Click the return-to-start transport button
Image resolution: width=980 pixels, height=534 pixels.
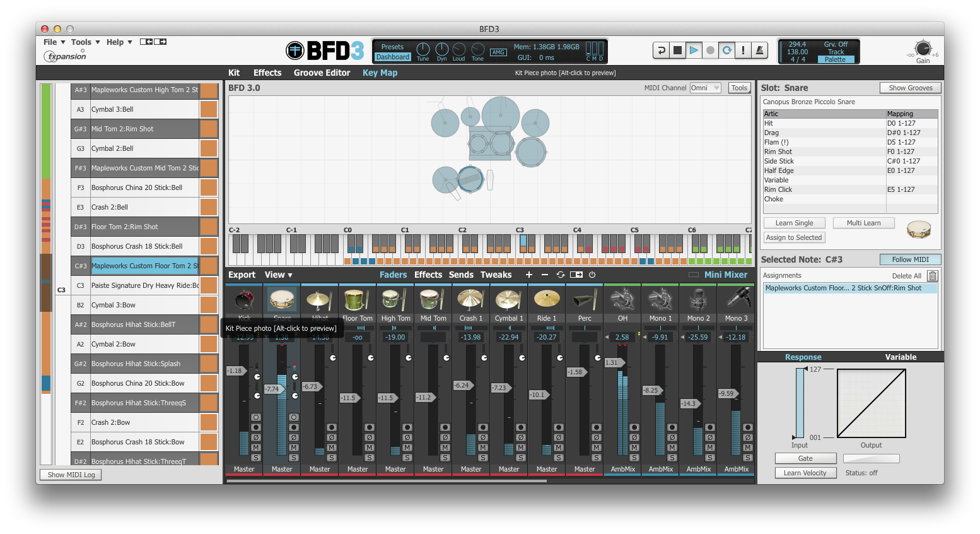click(661, 50)
